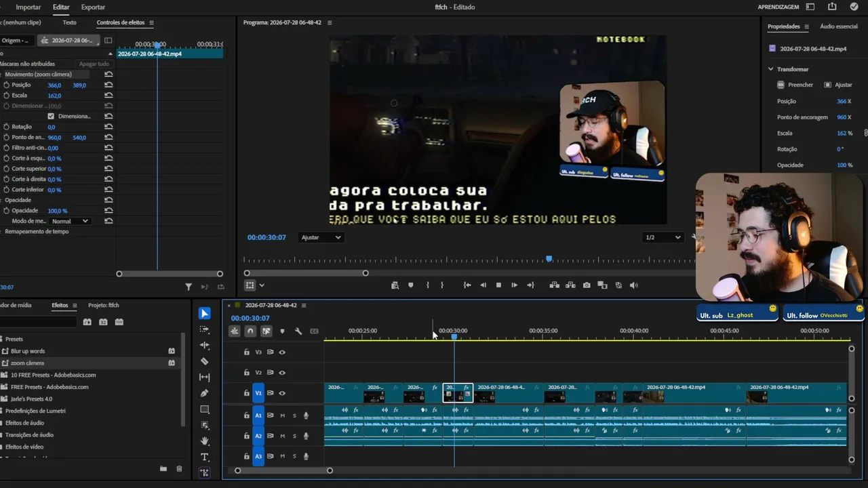Open the Programa monitor panel menu
868x488 pixels.
tap(330, 22)
